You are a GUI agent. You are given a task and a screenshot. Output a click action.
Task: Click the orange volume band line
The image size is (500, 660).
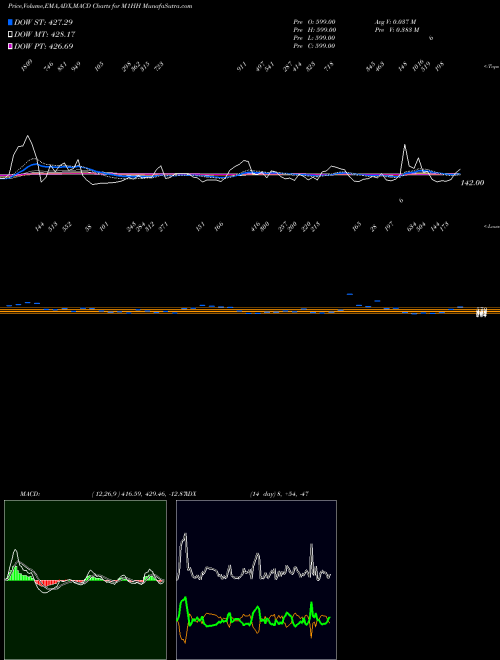(x=250, y=311)
